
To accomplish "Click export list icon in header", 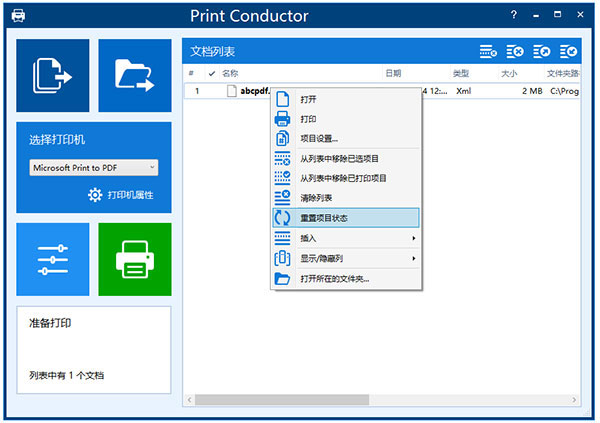I will tap(542, 51).
